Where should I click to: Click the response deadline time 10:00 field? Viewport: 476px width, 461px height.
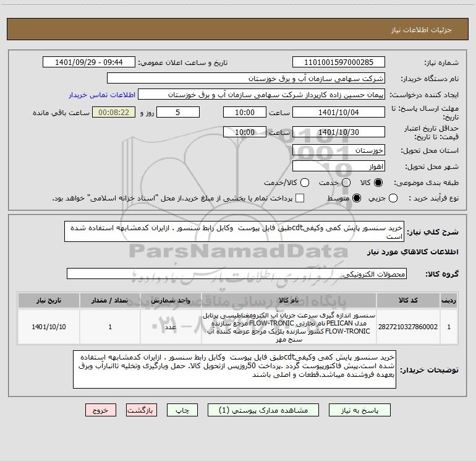(245, 112)
